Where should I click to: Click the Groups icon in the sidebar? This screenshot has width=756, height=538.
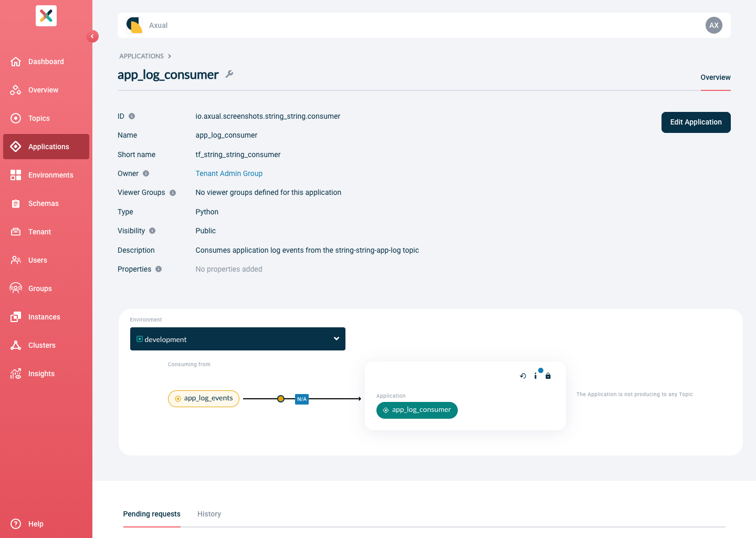[x=16, y=288]
